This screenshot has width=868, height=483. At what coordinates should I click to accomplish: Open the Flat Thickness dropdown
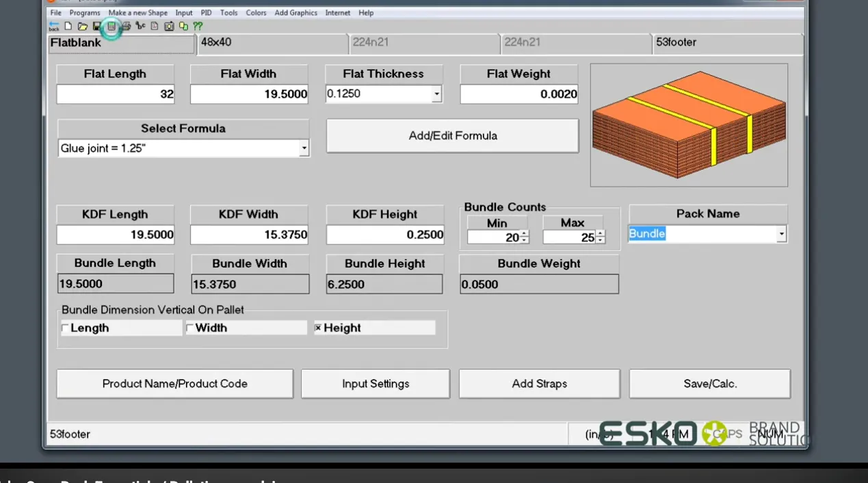click(436, 94)
